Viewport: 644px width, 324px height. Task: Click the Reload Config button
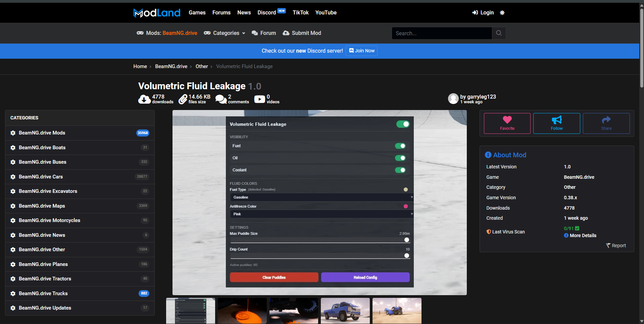pyautogui.click(x=365, y=277)
